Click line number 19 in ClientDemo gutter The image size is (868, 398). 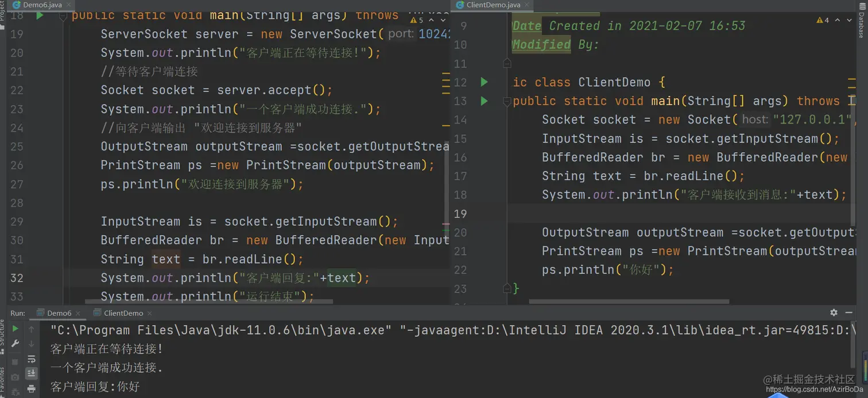[x=460, y=214]
